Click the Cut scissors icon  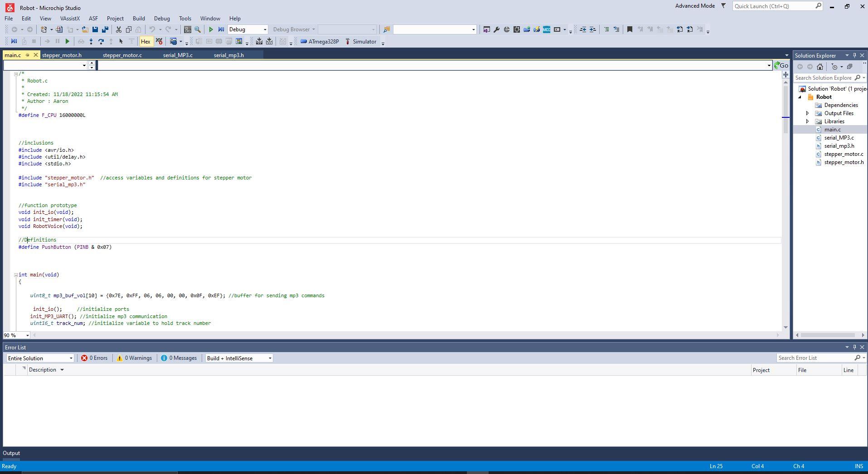119,29
